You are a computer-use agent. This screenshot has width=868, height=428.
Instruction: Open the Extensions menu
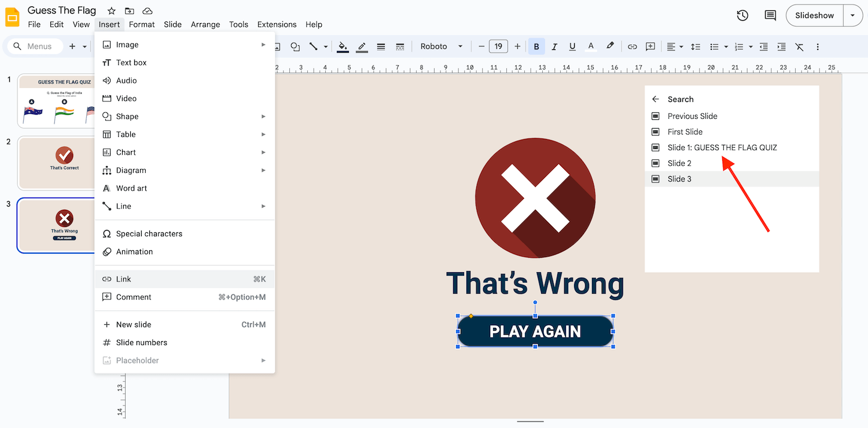click(277, 24)
